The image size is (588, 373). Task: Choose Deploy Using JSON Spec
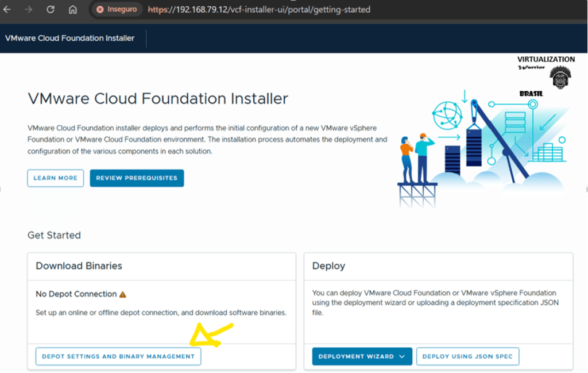[467, 356]
